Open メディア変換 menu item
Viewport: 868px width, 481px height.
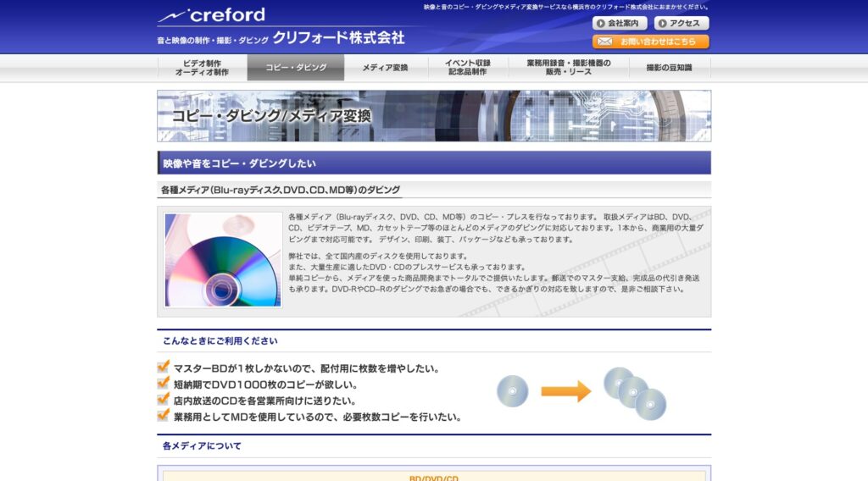[386, 68]
